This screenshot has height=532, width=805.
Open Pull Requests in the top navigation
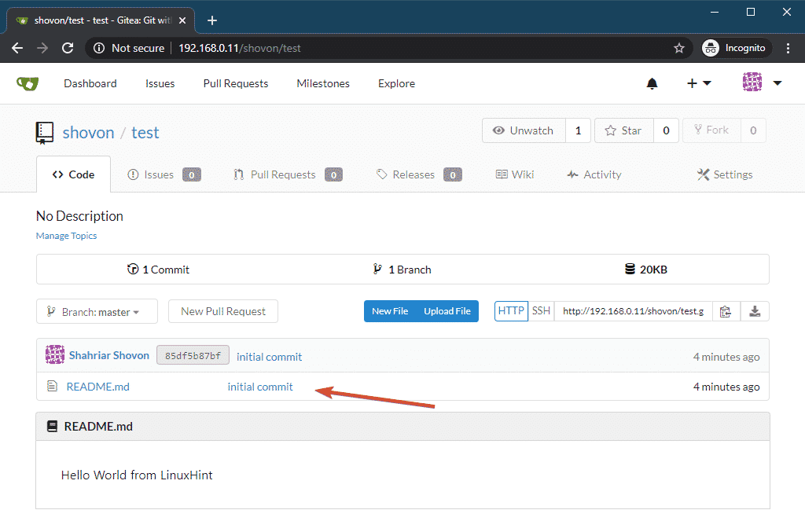click(x=236, y=83)
